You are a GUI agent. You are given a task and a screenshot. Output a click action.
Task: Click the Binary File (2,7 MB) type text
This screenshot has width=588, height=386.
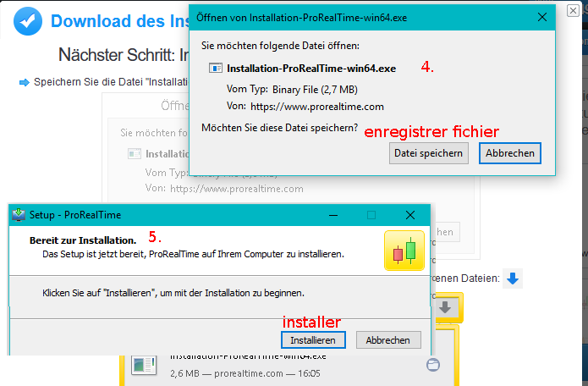pyautogui.click(x=315, y=90)
